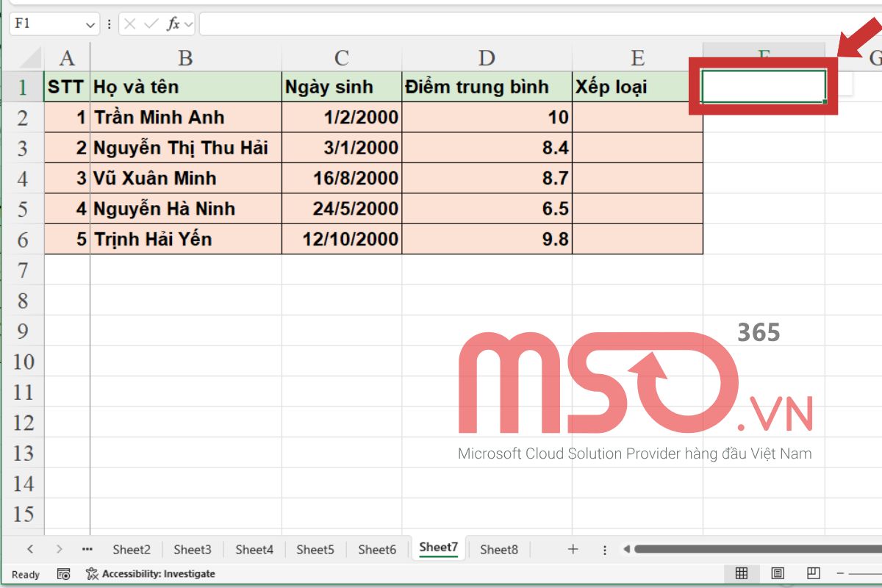882x588 pixels.
Task: Select the date cell 3/1/2000
Action: pos(342,148)
